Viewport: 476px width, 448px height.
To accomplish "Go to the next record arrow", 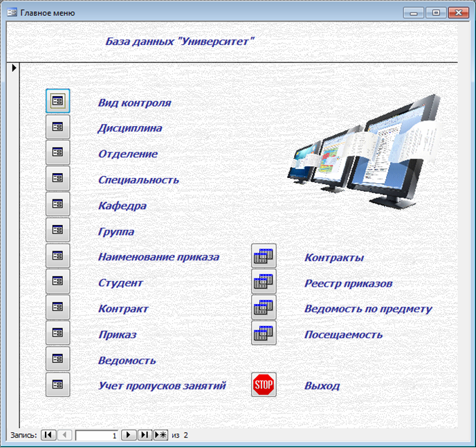I will pos(129,435).
